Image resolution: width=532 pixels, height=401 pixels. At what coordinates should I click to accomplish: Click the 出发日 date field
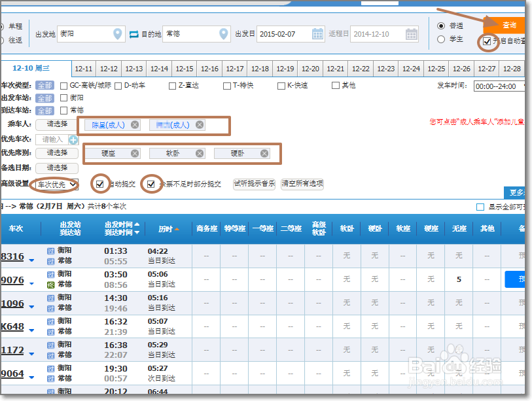coord(291,34)
